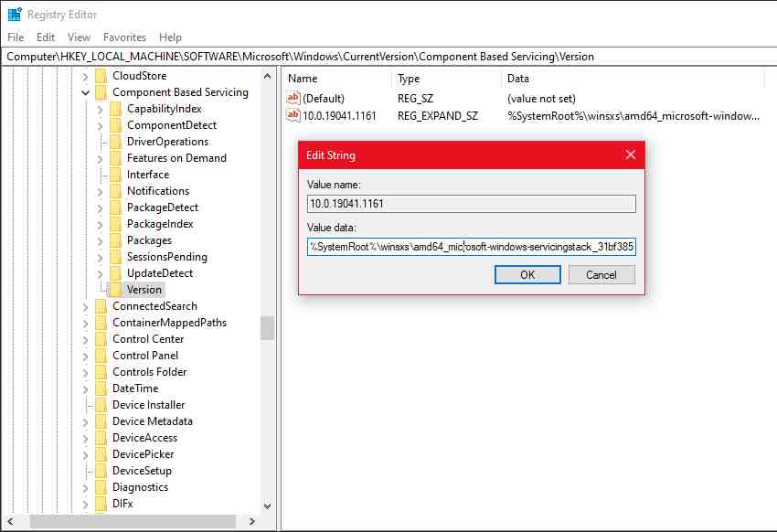The width and height of the screenshot is (777, 532).
Task: Select the UpdateDetect folder icon
Action: (x=115, y=273)
